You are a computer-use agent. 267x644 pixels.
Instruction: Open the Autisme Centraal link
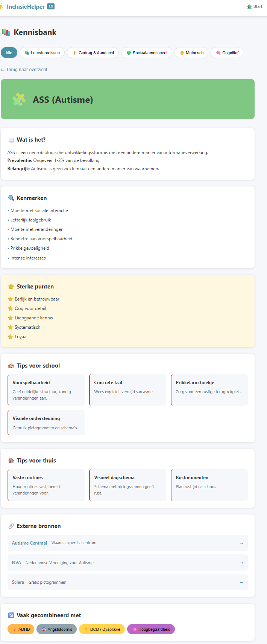(29, 543)
